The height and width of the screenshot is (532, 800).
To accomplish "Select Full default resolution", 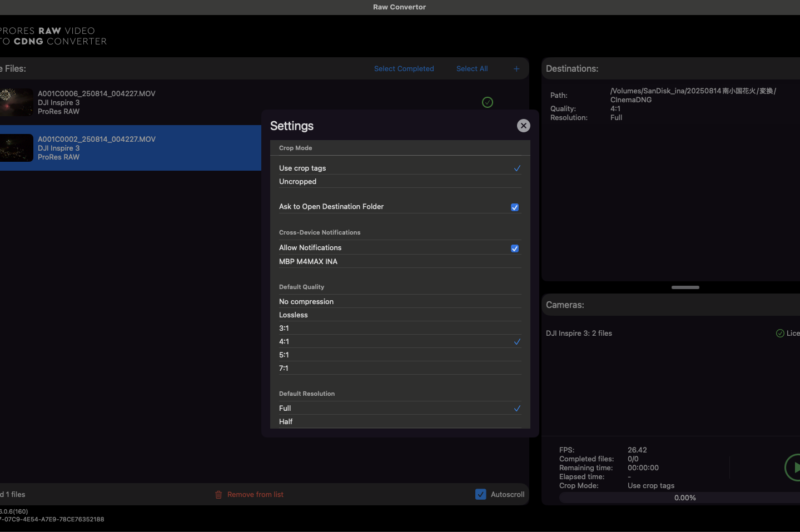I will pos(400,408).
